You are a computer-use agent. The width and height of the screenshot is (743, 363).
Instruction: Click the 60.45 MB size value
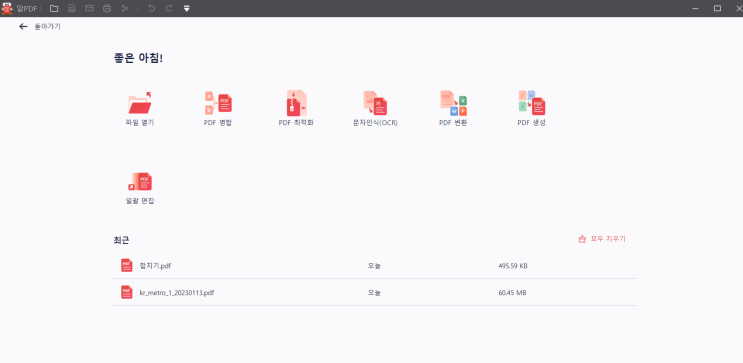512,293
